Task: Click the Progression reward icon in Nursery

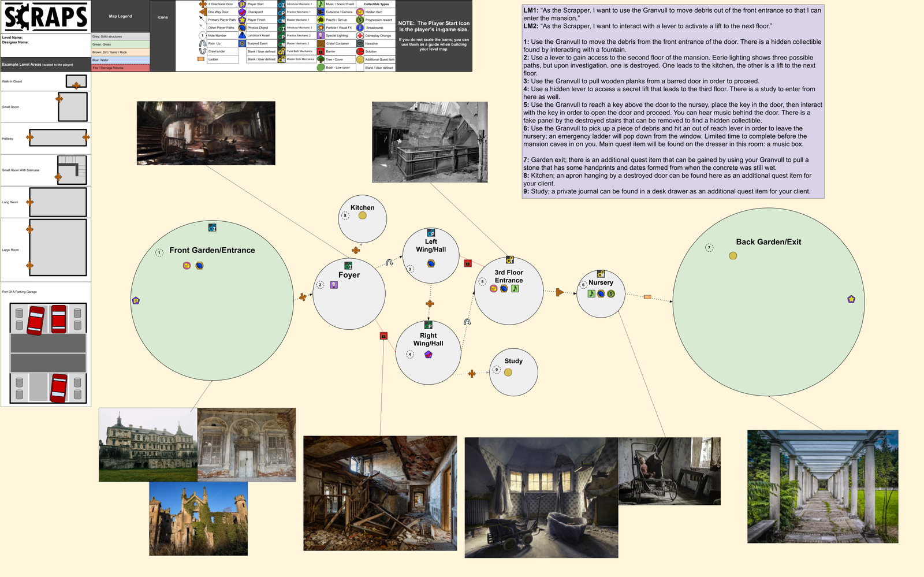Action: [x=611, y=294]
